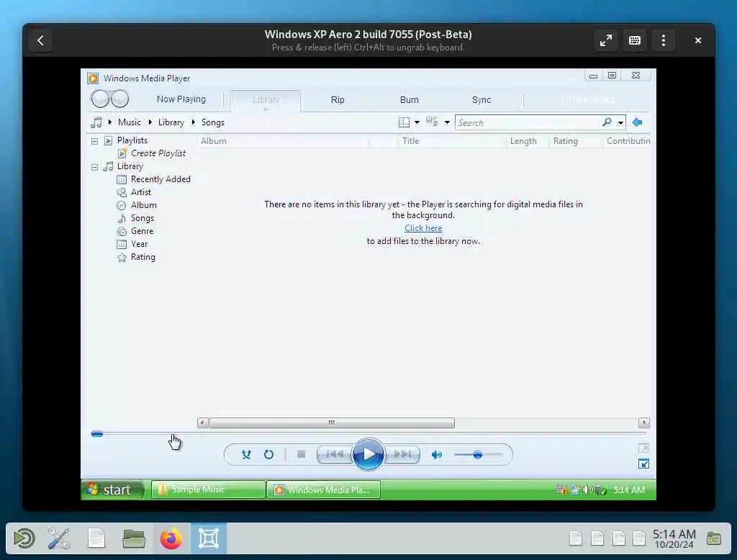Viewport: 737px width, 560px height.
Task: Click the full screen view icon
Action: pos(643,448)
